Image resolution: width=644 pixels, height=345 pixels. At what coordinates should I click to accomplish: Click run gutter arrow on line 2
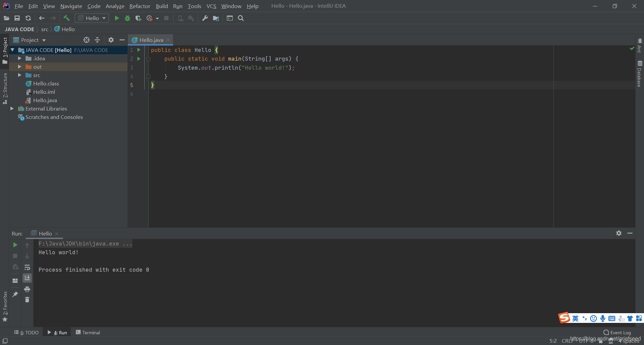point(139,59)
